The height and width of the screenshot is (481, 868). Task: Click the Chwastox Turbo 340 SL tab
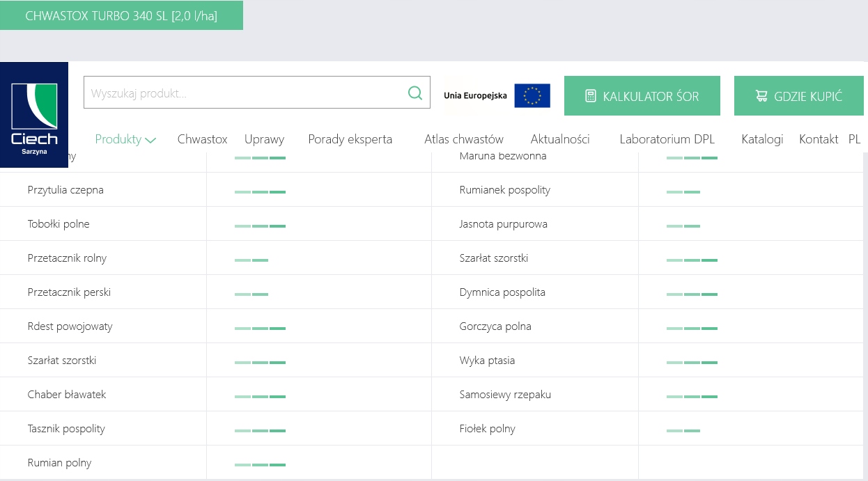pyautogui.click(x=121, y=15)
